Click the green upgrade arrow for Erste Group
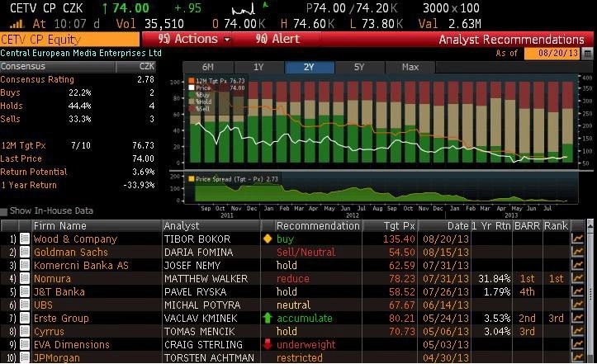The width and height of the screenshot is (597, 364). 268,318
